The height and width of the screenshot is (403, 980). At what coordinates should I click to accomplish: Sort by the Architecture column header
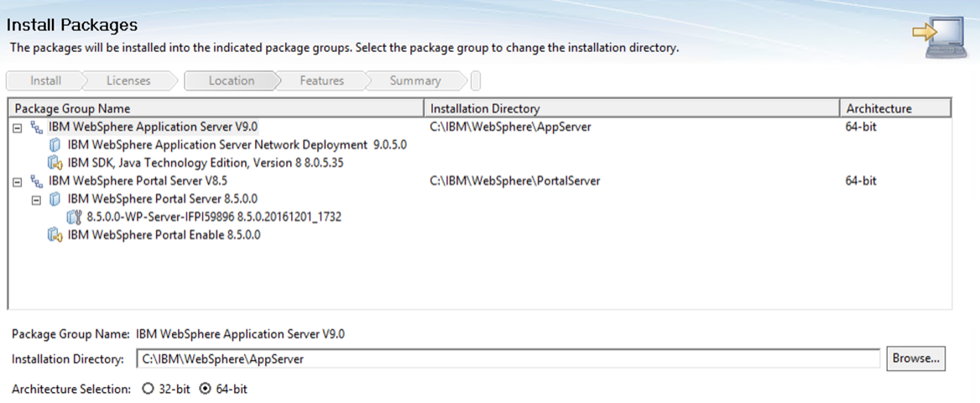[894, 108]
